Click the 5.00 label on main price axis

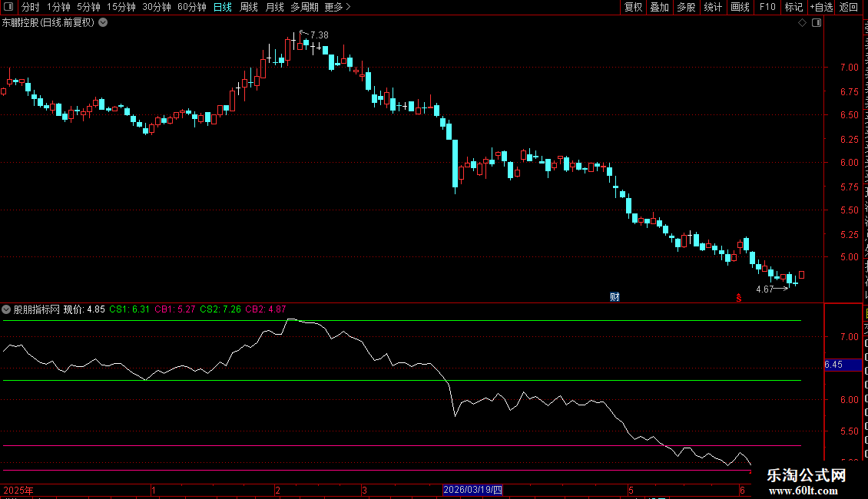[849, 257]
